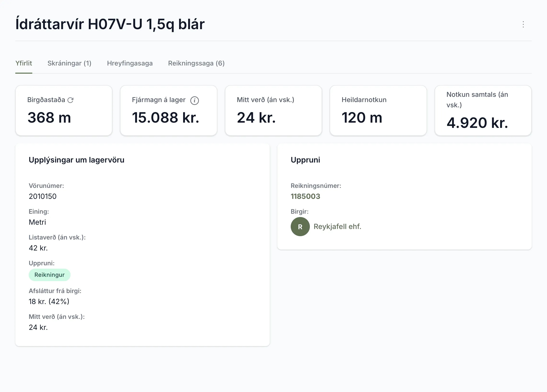547x392 pixels.
Task: Click the Upplýsingar um lagervöru heading
Action: tap(77, 160)
